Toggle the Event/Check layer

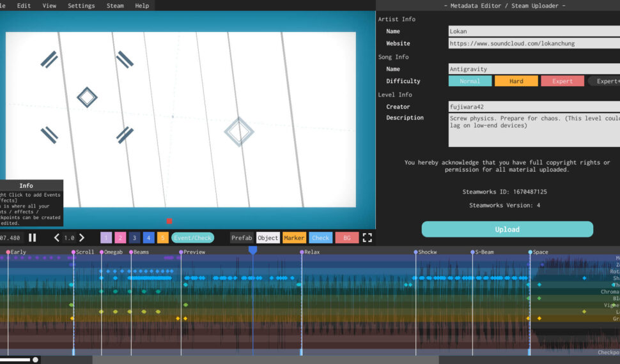192,238
